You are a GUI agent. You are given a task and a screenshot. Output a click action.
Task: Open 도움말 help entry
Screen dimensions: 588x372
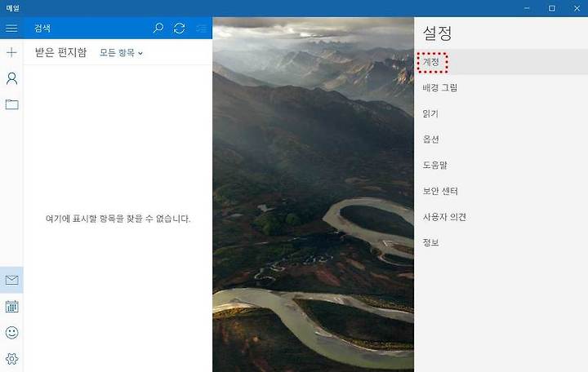point(435,166)
